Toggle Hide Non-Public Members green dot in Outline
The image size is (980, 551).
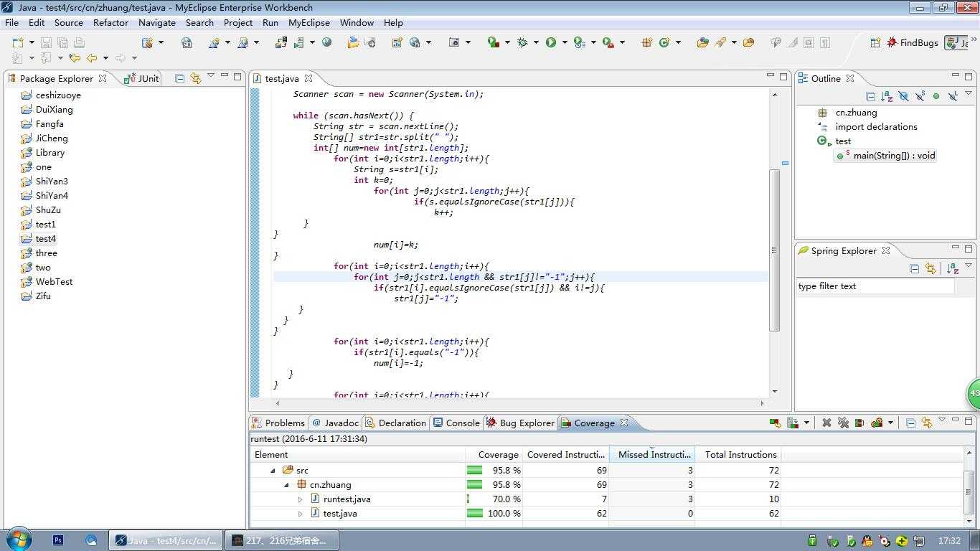[x=936, y=95]
